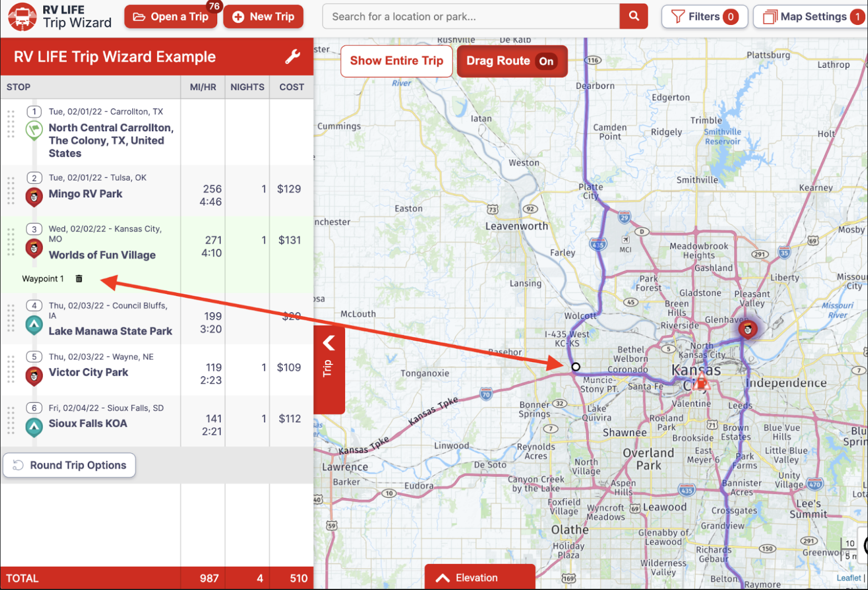
Task: Click Show Entire Trip
Action: [x=396, y=61]
